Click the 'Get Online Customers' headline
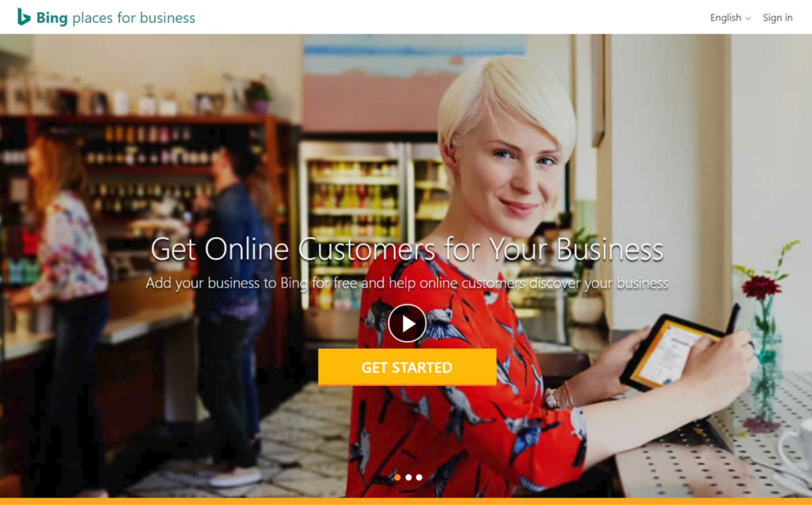812x505 pixels. point(407,250)
